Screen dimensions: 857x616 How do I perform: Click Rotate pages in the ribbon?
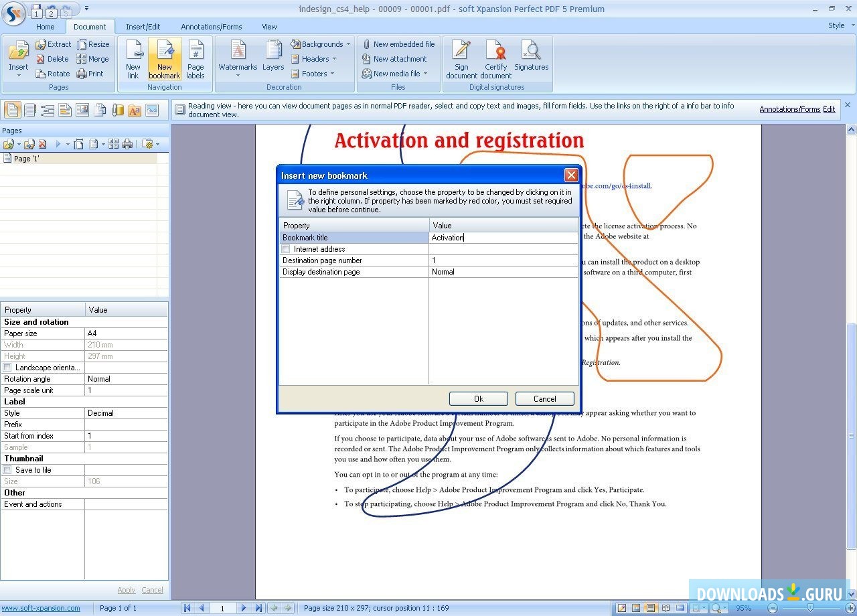coord(52,74)
